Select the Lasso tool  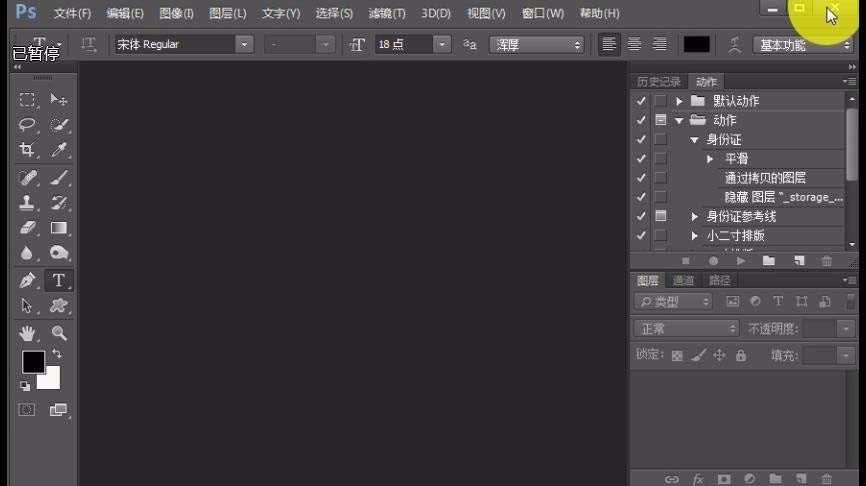[x=28, y=125]
